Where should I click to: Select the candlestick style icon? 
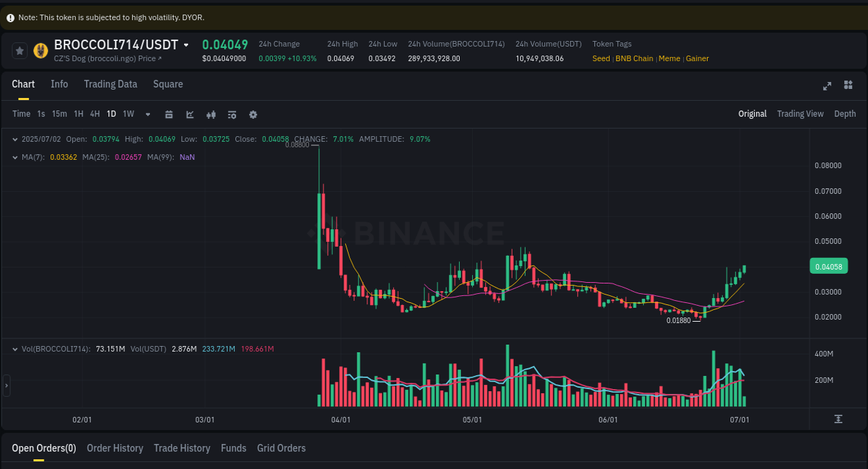pos(211,114)
